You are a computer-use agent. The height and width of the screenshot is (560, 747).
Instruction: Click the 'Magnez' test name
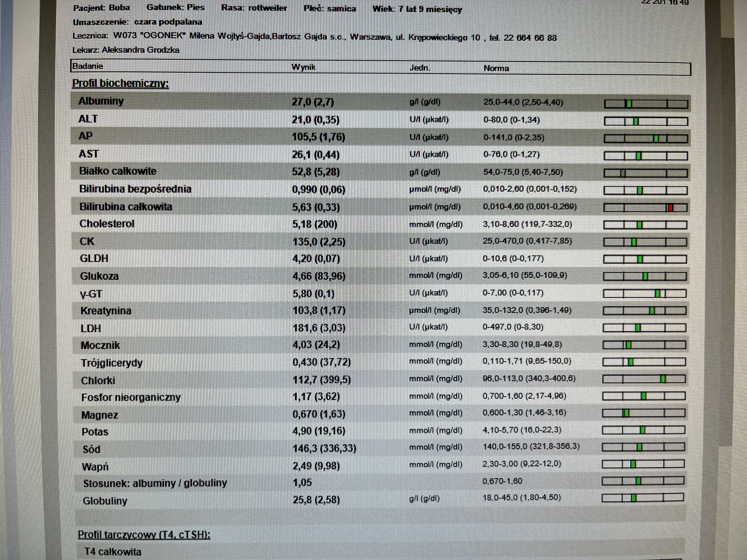pos(100,415)
